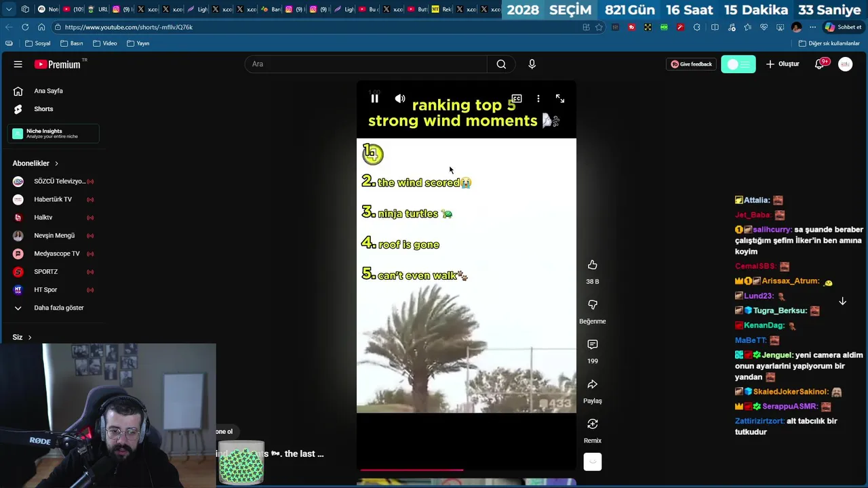Open the SÖZCÜ Televizyonu subscription
Screen dimensions: 868x488
(53, 182)
